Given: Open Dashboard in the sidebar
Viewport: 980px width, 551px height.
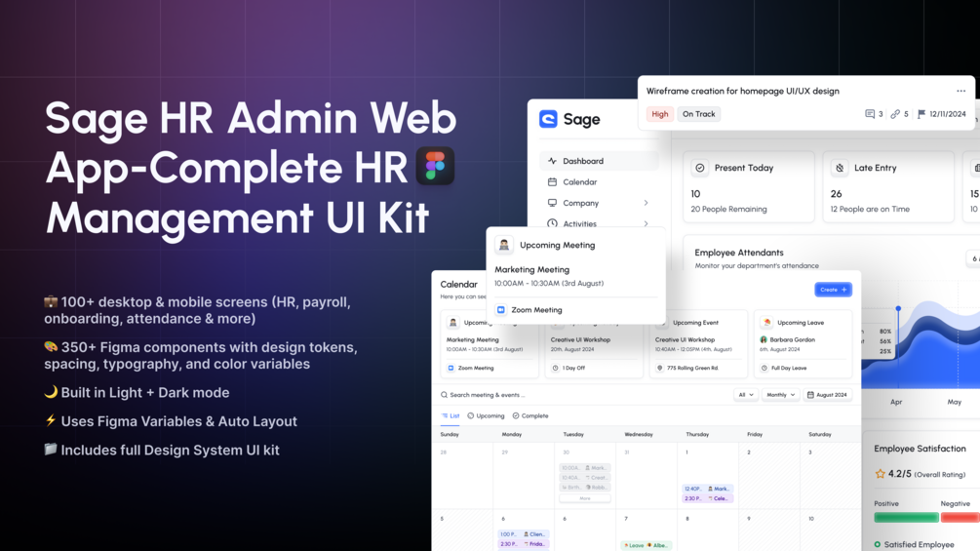Looking at the screenshot, I should (x=598, y=161).
